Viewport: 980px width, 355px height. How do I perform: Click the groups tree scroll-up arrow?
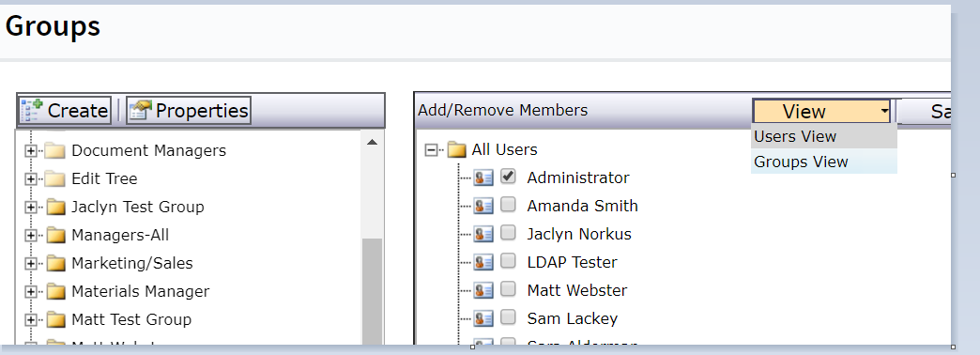(x=372, y=143)
